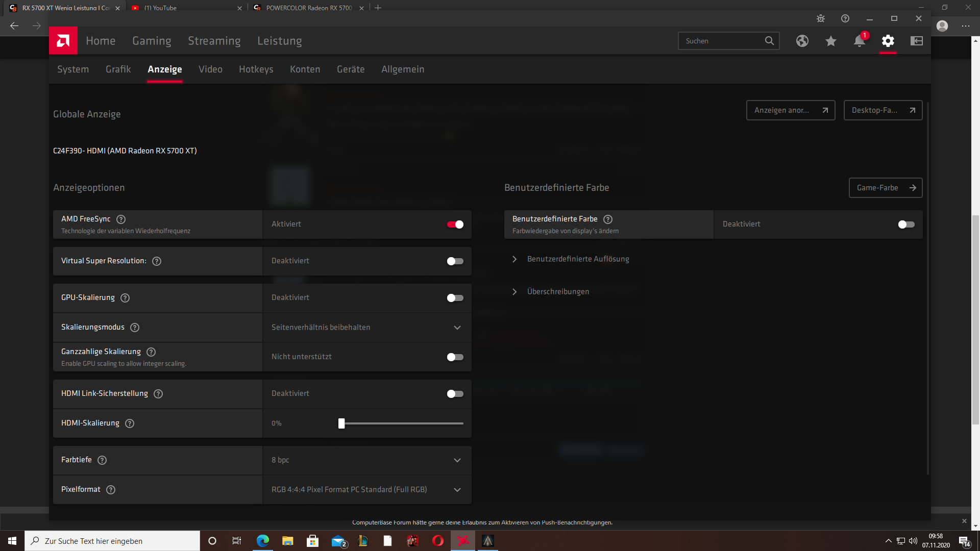
Task: Toggle the sidebar panel icon
Action: tap(917, 41)
